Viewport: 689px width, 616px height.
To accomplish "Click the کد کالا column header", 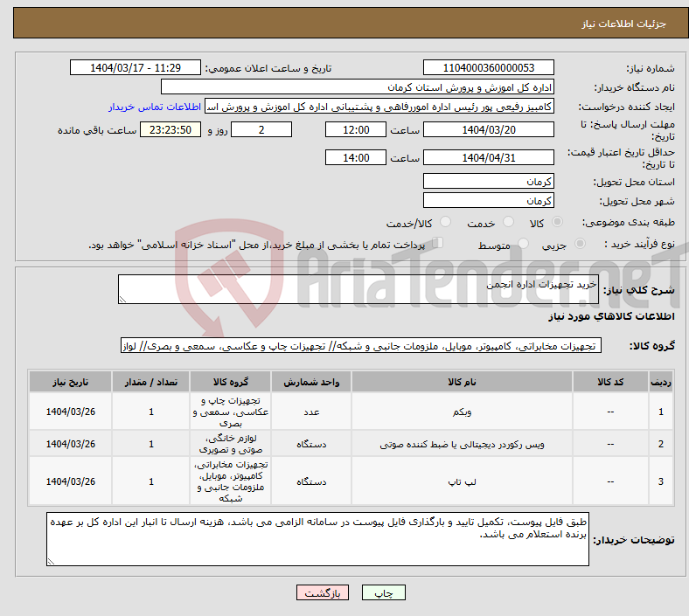I will click(610, 382).
